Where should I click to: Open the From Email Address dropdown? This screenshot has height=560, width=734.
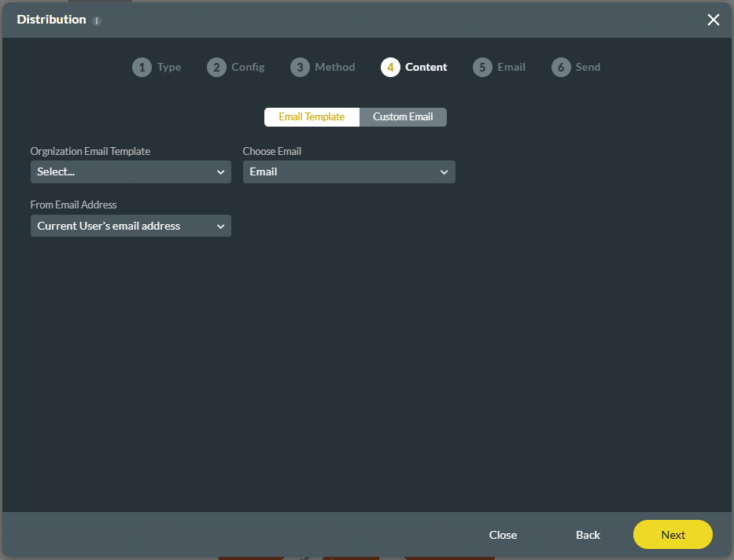130,226
